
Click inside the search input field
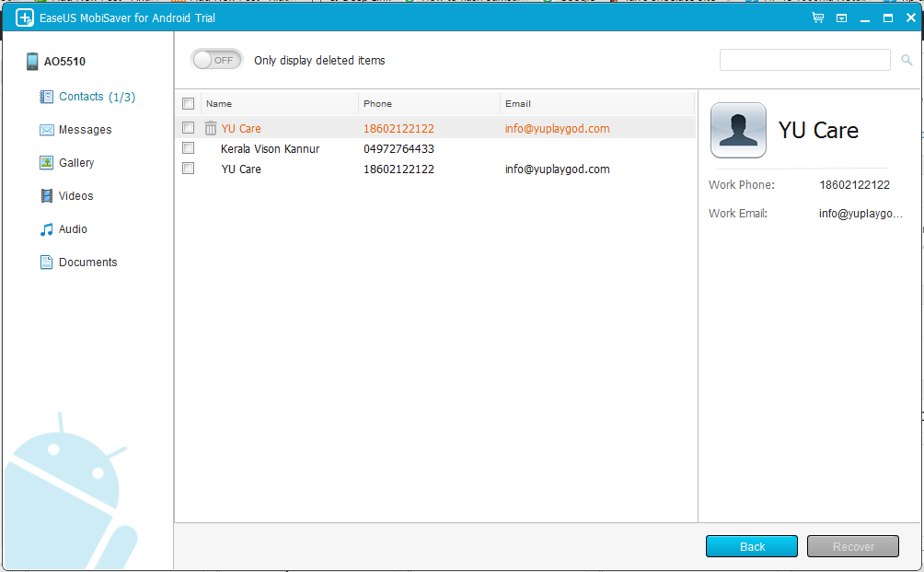[x=804, y=60]
